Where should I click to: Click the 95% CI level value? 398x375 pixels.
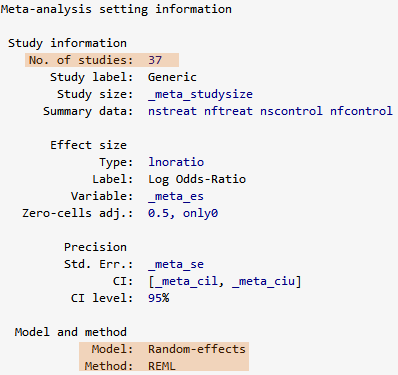(159, 298)
